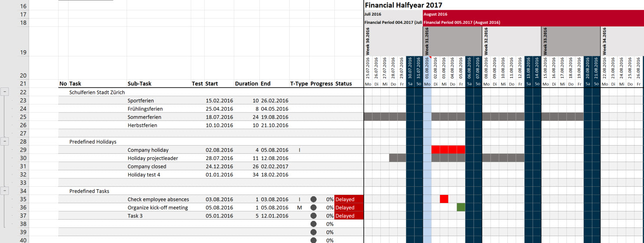
Task: Click the progress circle for Task 3
Action: [x=314, y=216]
